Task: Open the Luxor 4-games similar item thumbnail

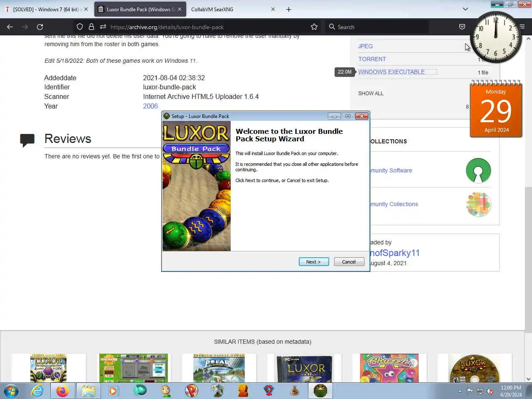Action: click(49, 368)
